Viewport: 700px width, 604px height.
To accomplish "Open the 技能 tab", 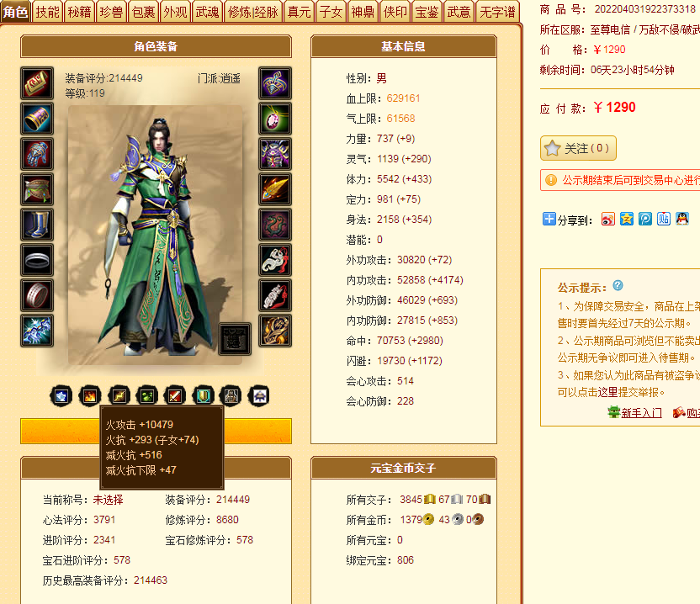I will point(47,12).
